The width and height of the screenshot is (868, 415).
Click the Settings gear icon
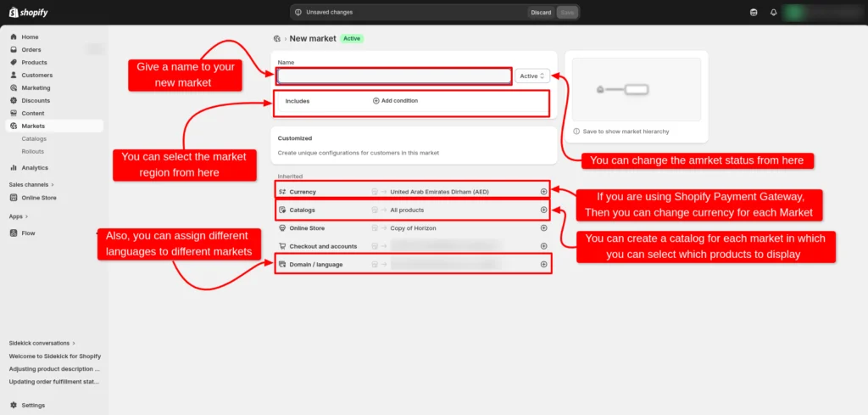[14, 405]
